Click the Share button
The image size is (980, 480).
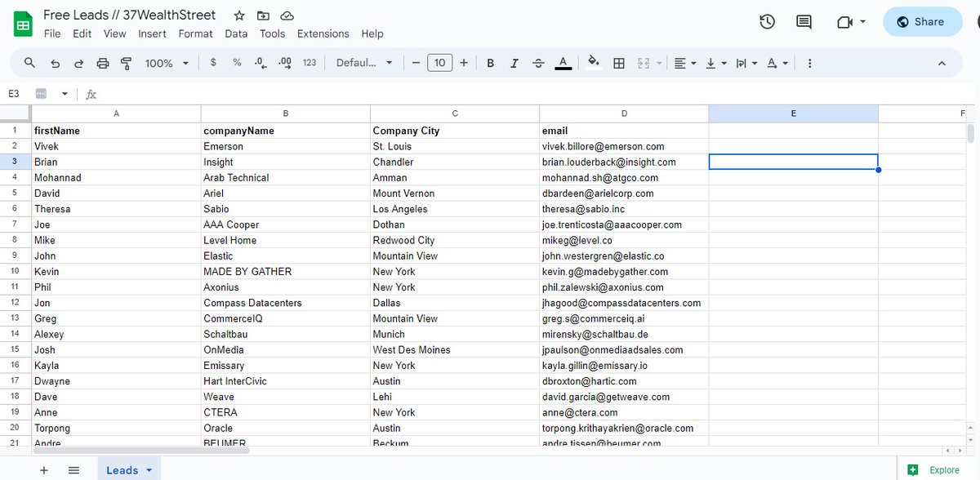click(922, 22)
